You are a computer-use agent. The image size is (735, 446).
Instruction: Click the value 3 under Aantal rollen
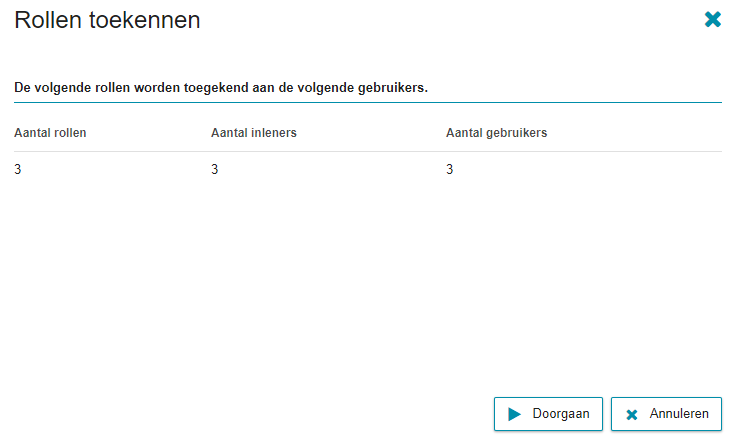coord(18,169)
